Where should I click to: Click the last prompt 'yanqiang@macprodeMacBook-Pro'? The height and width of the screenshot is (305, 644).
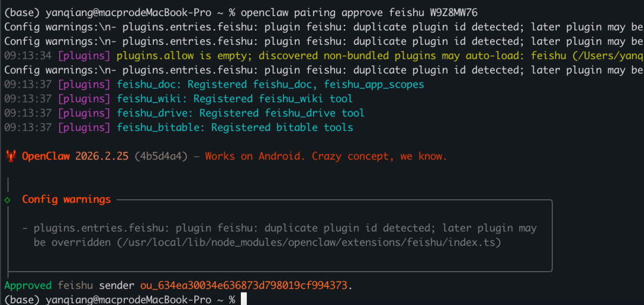(129, 300)
